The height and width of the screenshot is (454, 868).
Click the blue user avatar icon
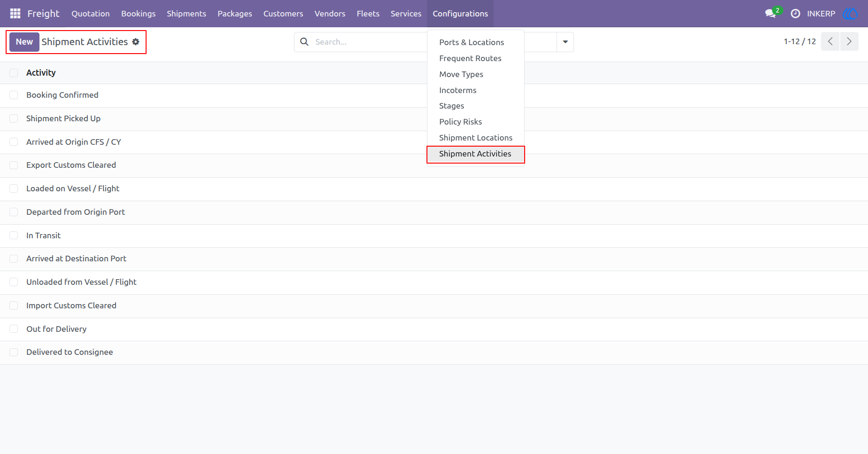pos(851,14)
